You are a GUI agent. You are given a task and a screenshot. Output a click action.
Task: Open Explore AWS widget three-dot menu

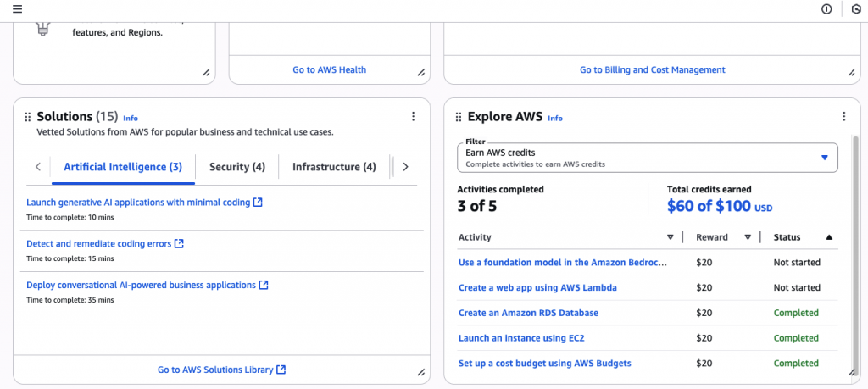(843, 117)
